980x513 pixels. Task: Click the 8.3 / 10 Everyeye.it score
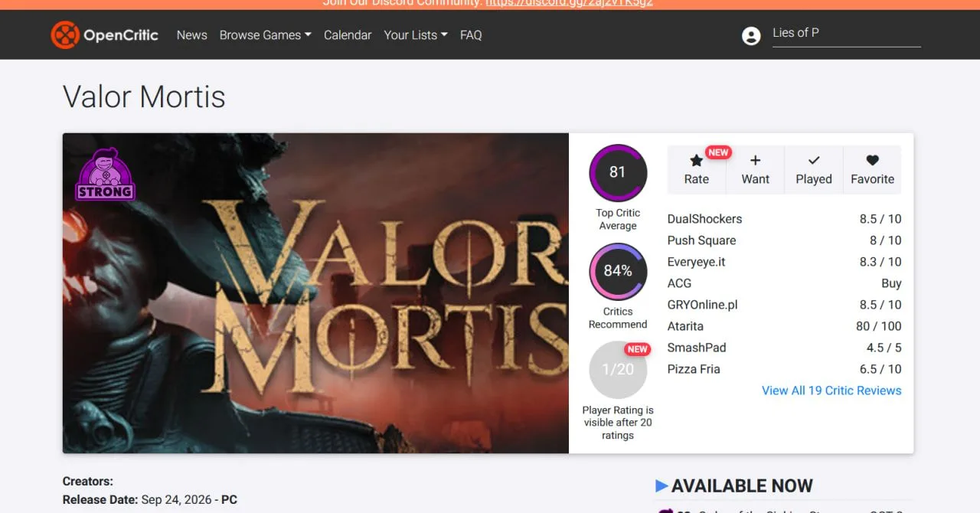[880, 262]
